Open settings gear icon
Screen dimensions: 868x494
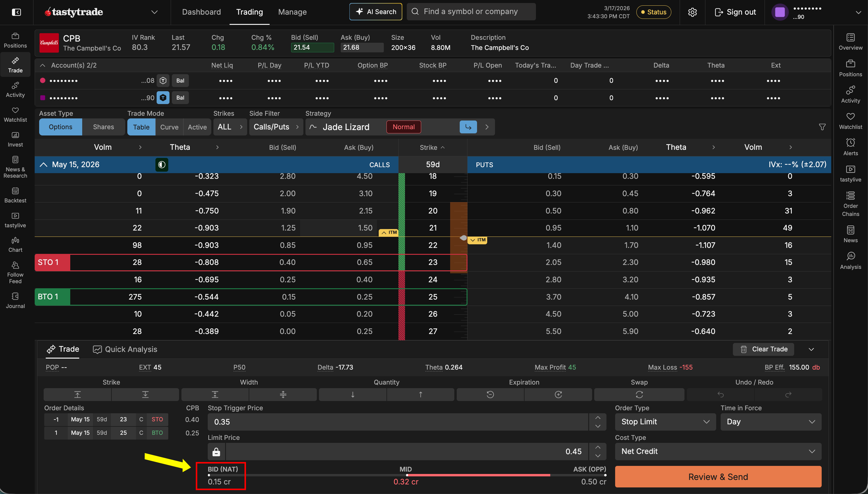pos(692,12)
